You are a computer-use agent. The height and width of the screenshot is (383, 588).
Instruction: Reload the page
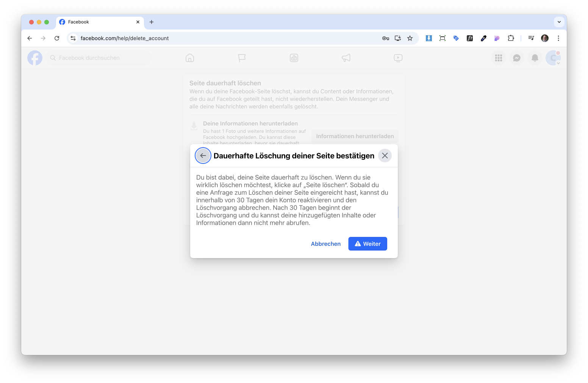[57, 38]
